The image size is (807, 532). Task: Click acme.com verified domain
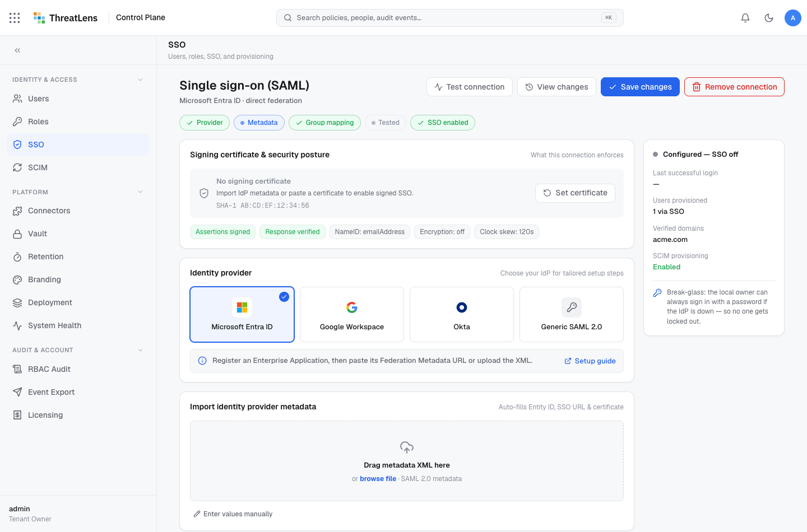click(x=670, y=240)
